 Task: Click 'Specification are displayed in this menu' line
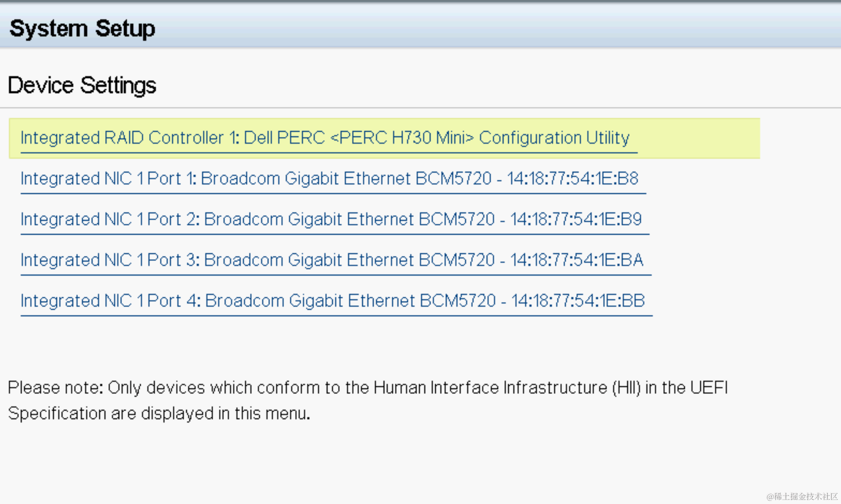point(159,413)
